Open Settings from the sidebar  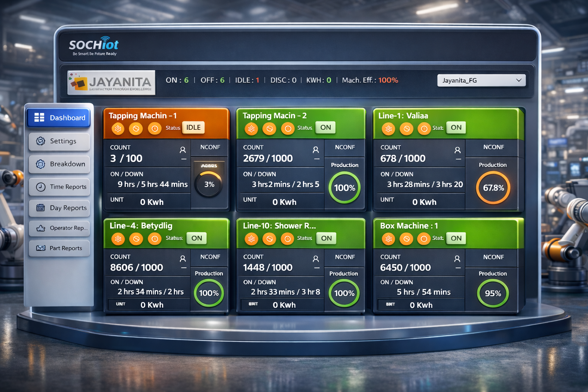(x=41, y=141)
